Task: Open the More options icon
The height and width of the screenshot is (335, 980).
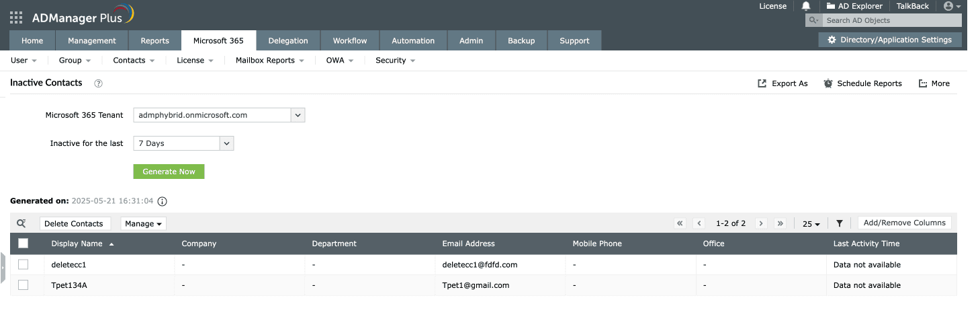Action: 923,83
